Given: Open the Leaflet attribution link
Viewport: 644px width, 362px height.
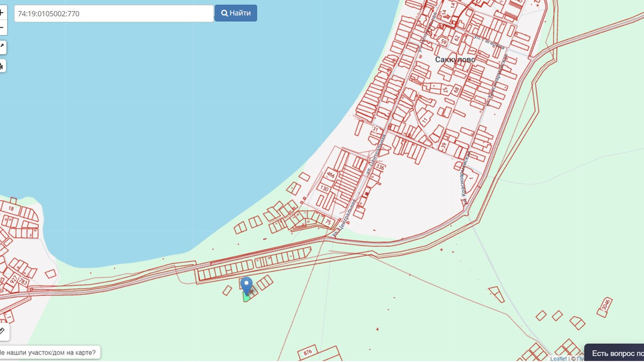Looking at the screenshot, I should click(558, 359).
